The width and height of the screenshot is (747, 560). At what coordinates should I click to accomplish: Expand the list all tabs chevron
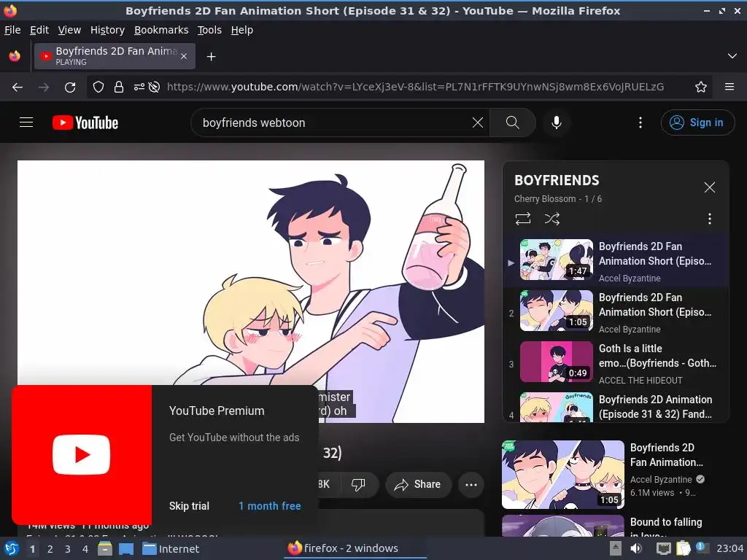click(732, 56)
